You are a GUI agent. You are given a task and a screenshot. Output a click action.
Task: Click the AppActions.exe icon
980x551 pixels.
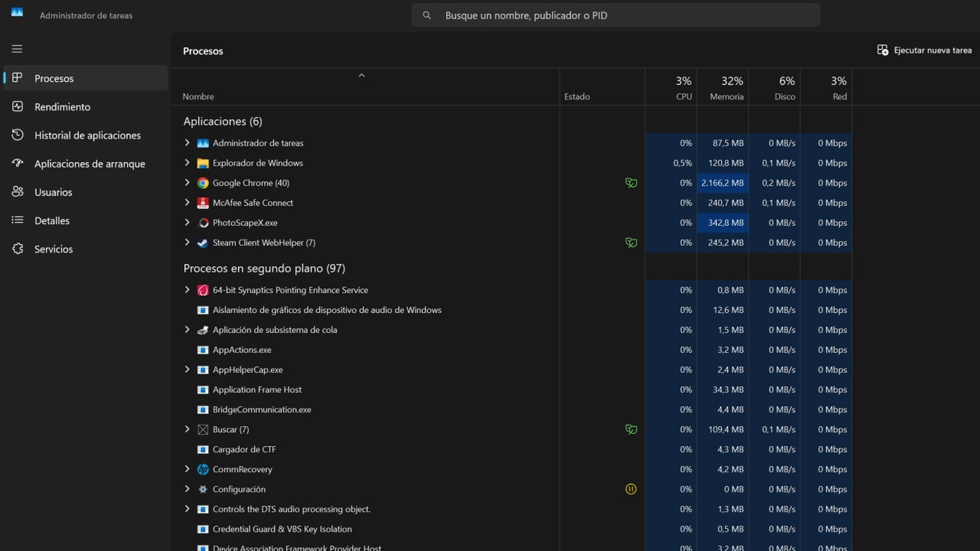pos(203,350)
